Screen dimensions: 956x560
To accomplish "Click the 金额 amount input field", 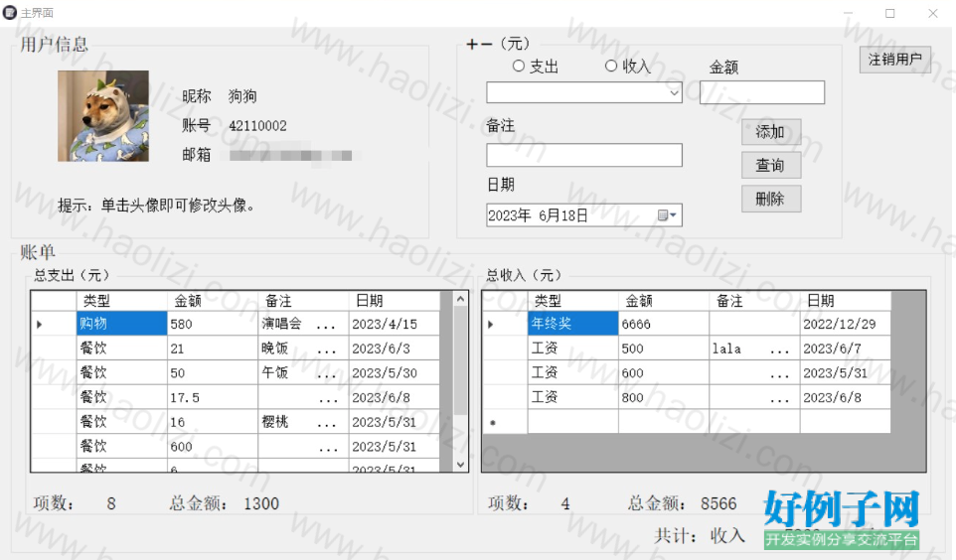I will 762,92.
